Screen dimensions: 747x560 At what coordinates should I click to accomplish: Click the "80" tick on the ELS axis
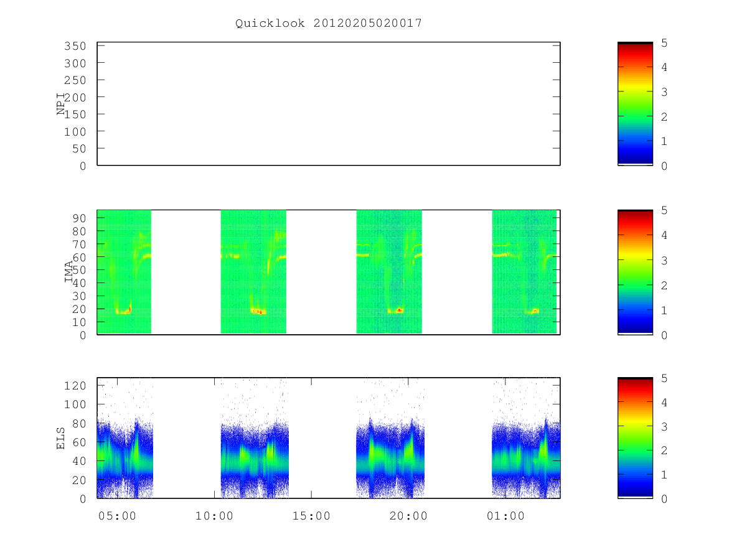(78, 424)
